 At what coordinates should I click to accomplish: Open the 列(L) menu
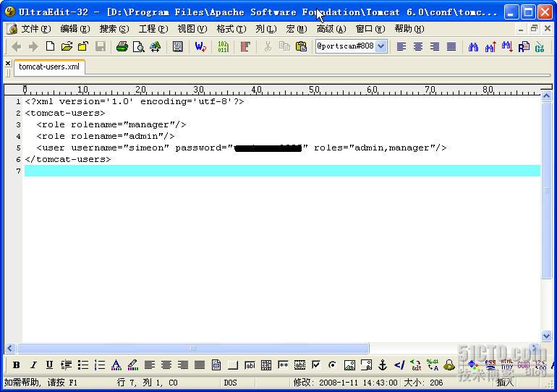[x=266, y=29]
